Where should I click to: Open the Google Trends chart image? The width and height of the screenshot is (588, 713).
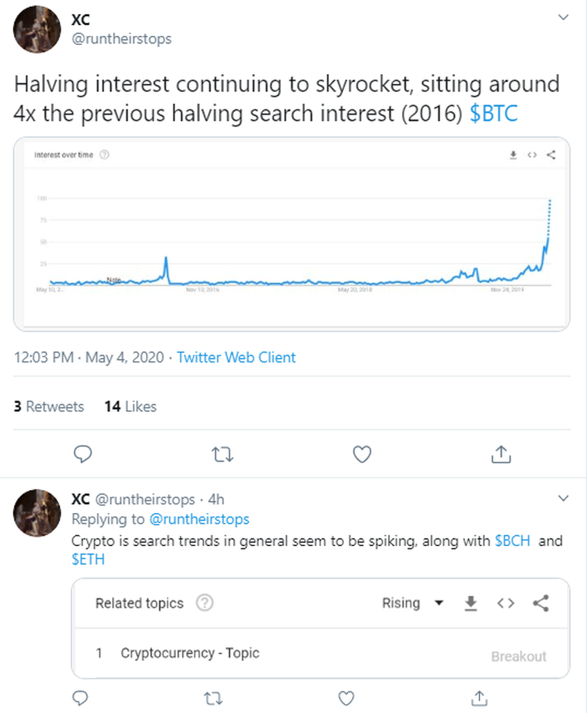pos(291,234)
